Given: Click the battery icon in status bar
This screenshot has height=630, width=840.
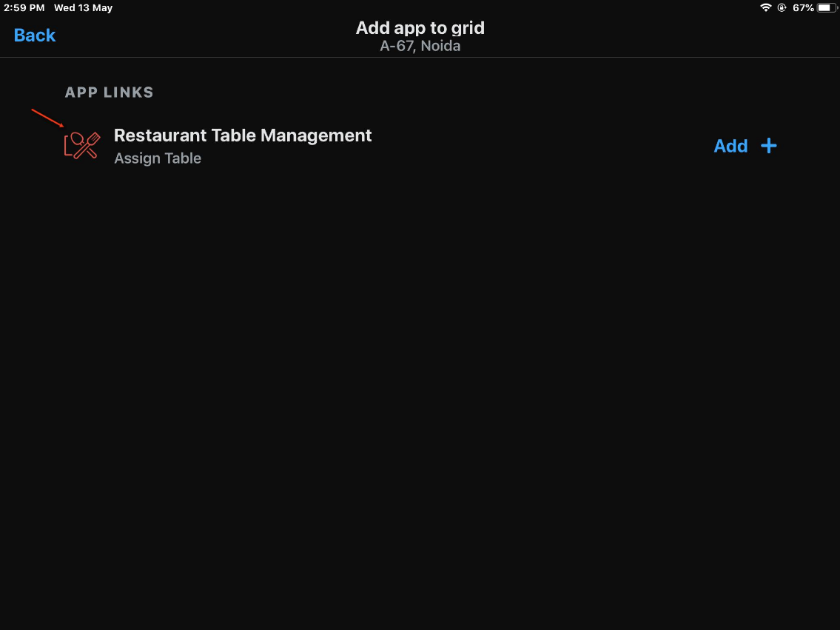Looking at the screenshot, I should click(827, 7).
